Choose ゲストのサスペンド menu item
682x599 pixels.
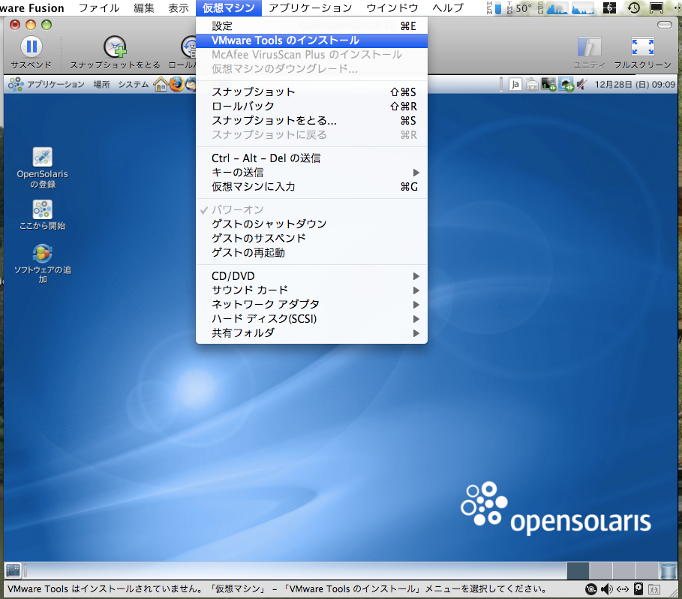pos(311,238)
